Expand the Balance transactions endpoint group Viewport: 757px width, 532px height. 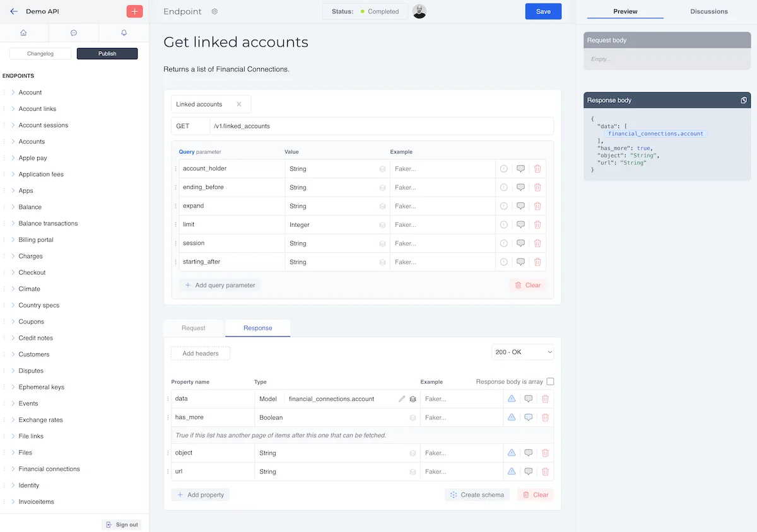(x=13, y=224)
